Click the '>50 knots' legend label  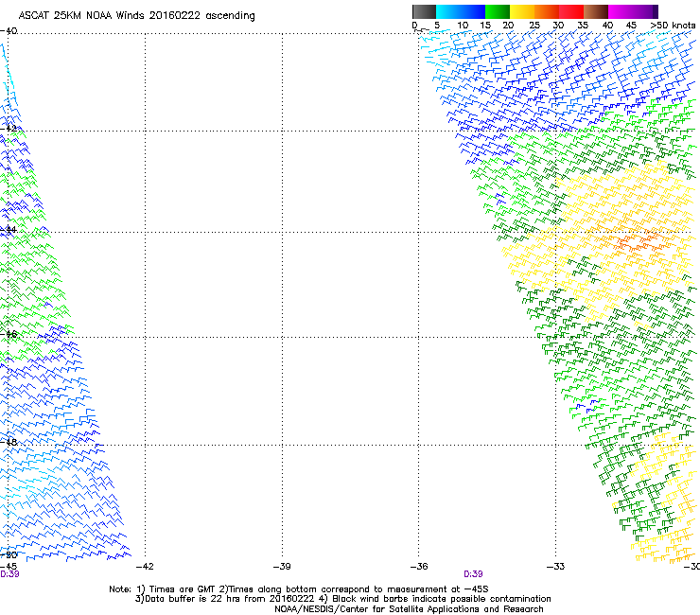click(673, 25)
